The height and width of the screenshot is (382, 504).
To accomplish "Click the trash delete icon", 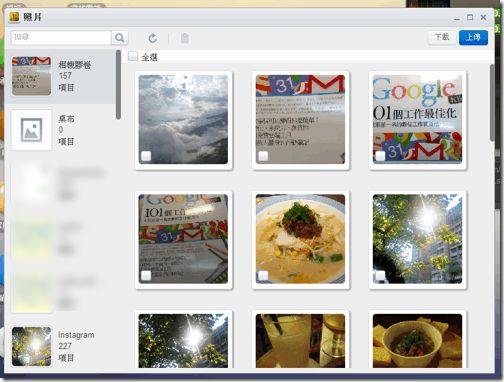I will click(x=185, y=38).
